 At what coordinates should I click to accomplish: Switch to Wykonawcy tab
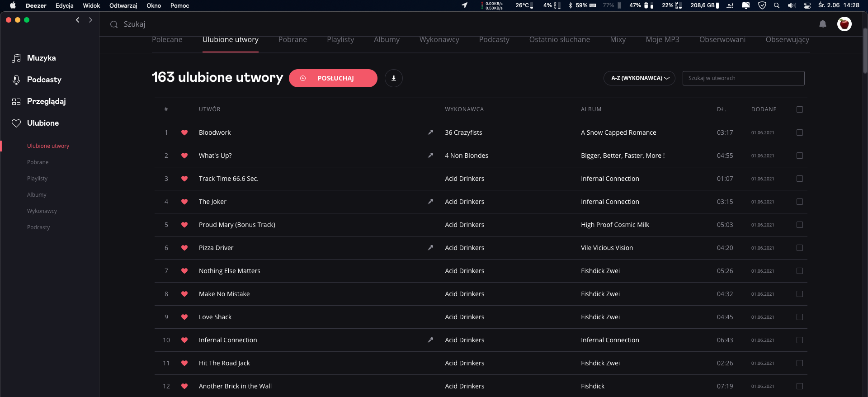(x=439, y=40)
